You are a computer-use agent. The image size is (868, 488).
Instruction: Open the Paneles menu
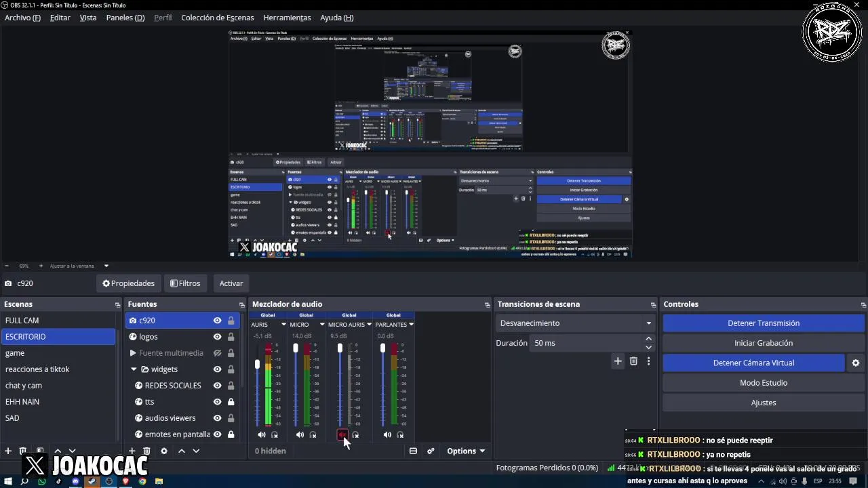point(125,18)
